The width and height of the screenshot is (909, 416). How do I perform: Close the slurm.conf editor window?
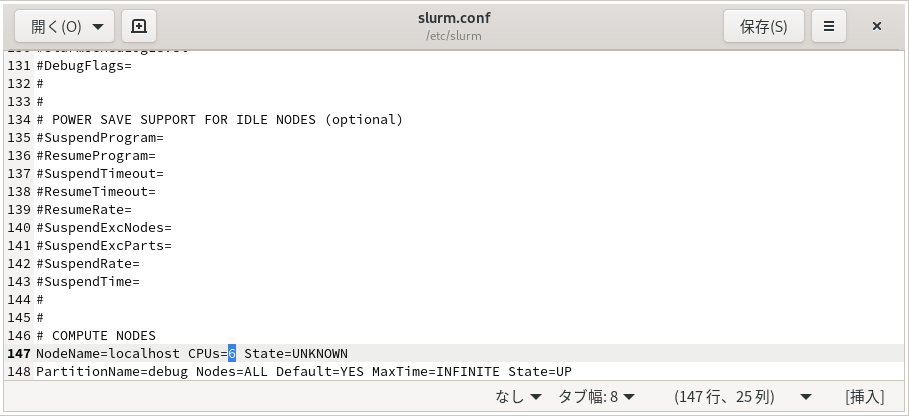point(877,26)
